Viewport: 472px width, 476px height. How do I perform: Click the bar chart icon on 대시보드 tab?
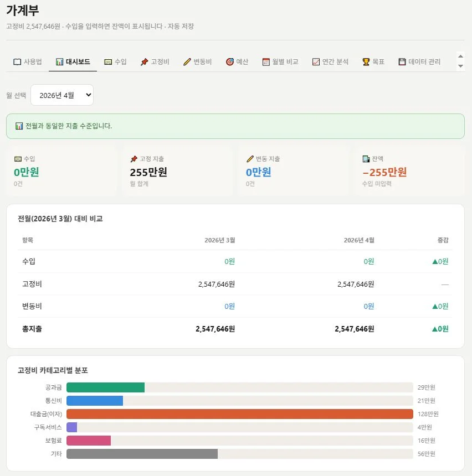click(x=60, y=62)
